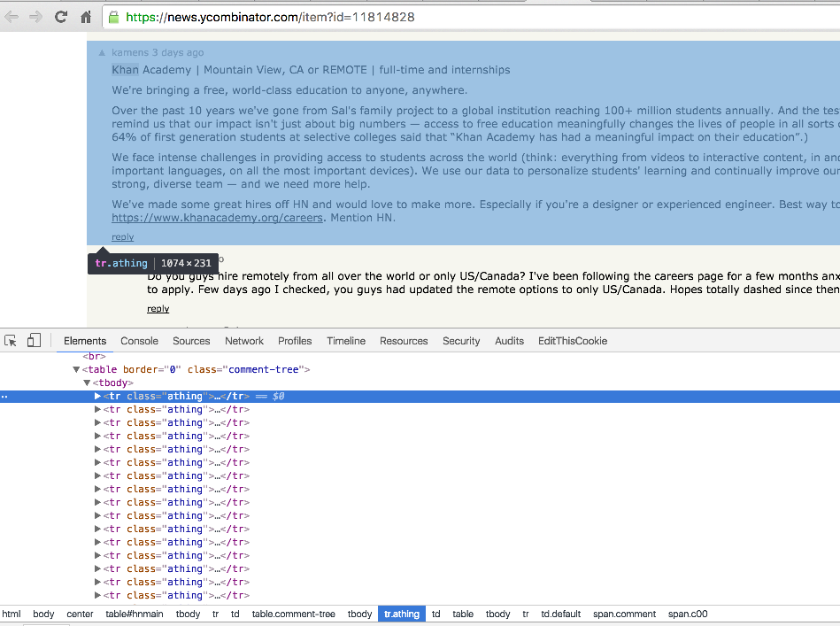This screenshot has height=626, width=840.
Task: Activate the DevTools inspect element picker
Action: point(10,341)
